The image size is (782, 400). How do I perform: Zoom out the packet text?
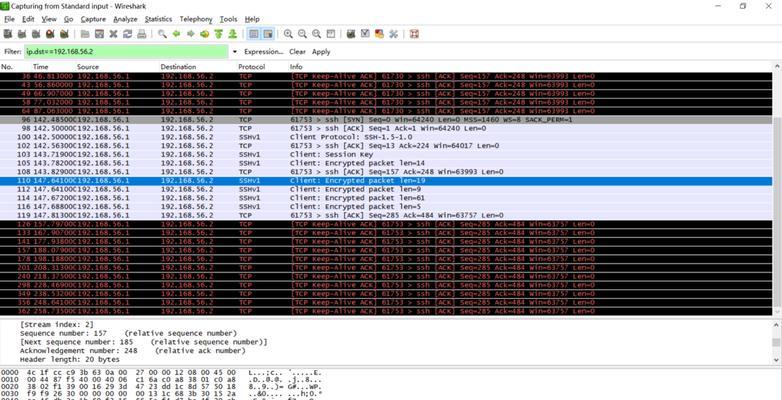tap(302, 34)
